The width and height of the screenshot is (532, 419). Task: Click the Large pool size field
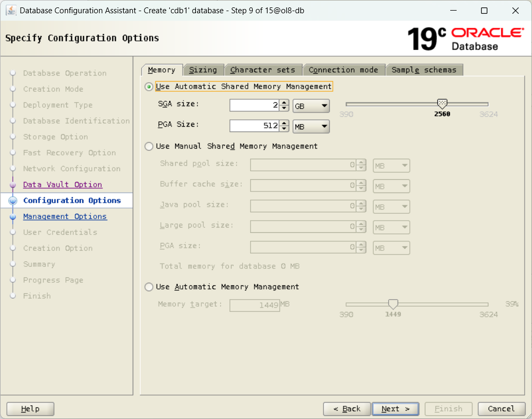point(303,227)
